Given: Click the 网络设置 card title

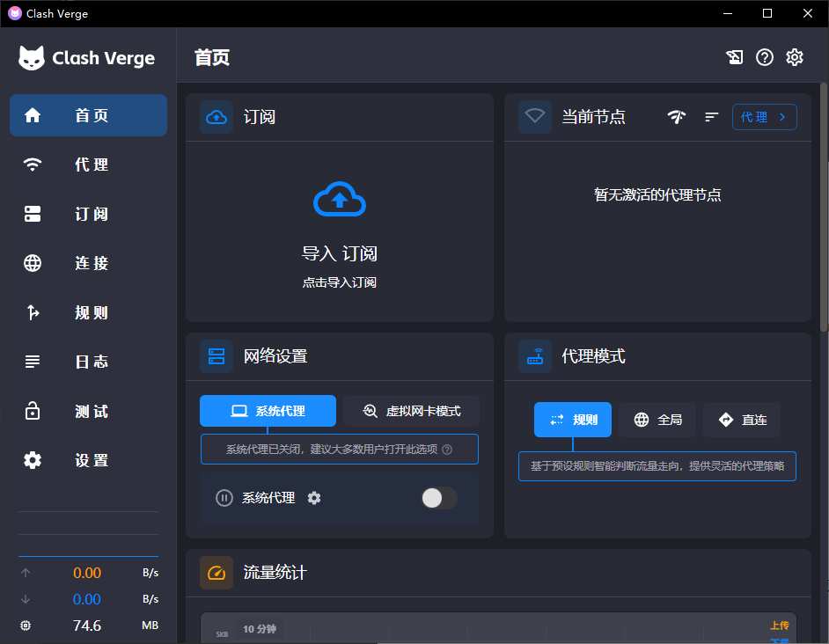Looking at the screenshot, I should (x=275, y=355).
